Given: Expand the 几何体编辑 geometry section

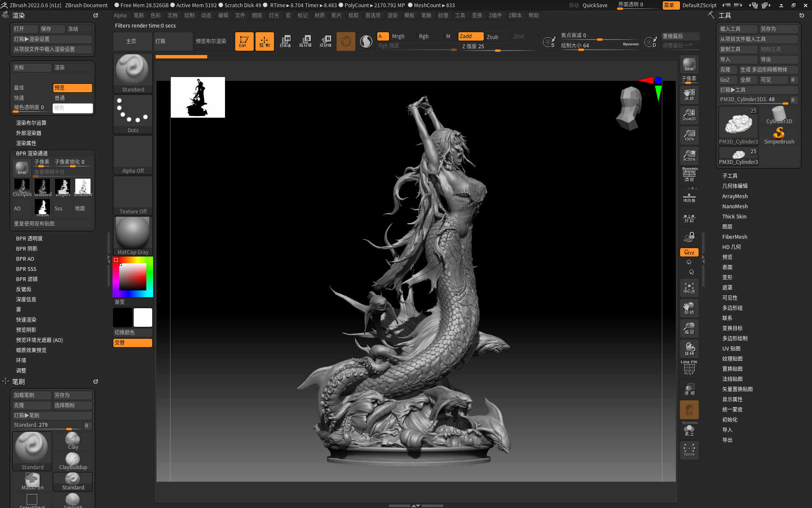Looking at the screenshot, I should (x=735, y=186).
